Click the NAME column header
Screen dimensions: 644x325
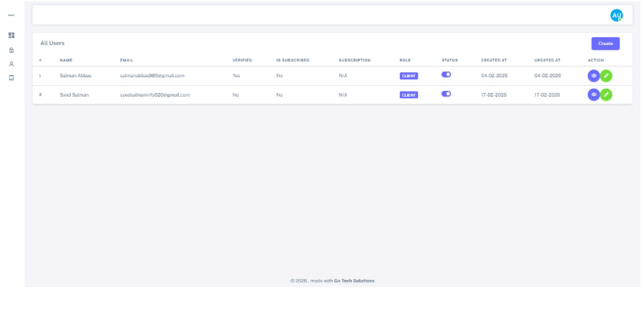click(x=66, y=60)
